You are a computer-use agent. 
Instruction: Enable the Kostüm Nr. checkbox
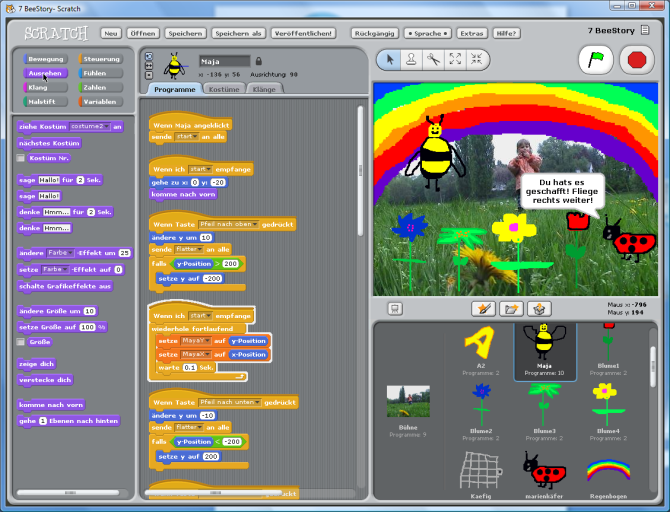pos(20,158)
